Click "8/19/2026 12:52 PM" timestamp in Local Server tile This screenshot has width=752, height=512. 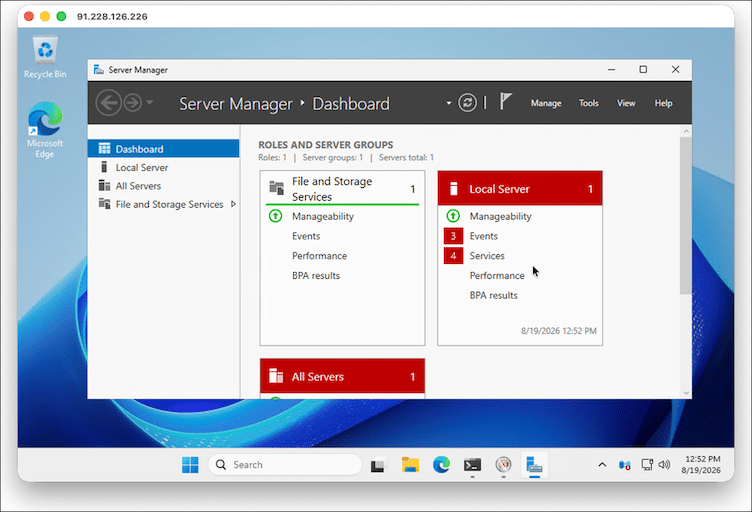pyautogui.click(x=558, y=331)
